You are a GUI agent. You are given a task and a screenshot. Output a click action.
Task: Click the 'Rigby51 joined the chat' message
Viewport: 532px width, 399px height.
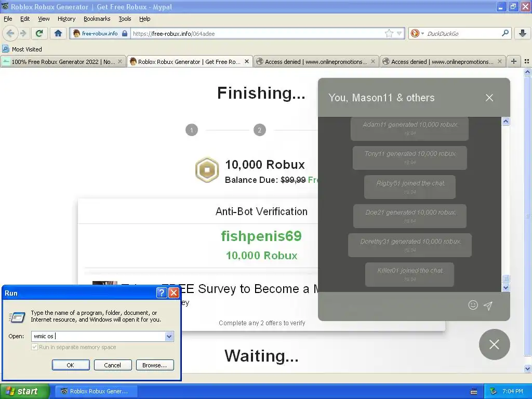point(410,187)
